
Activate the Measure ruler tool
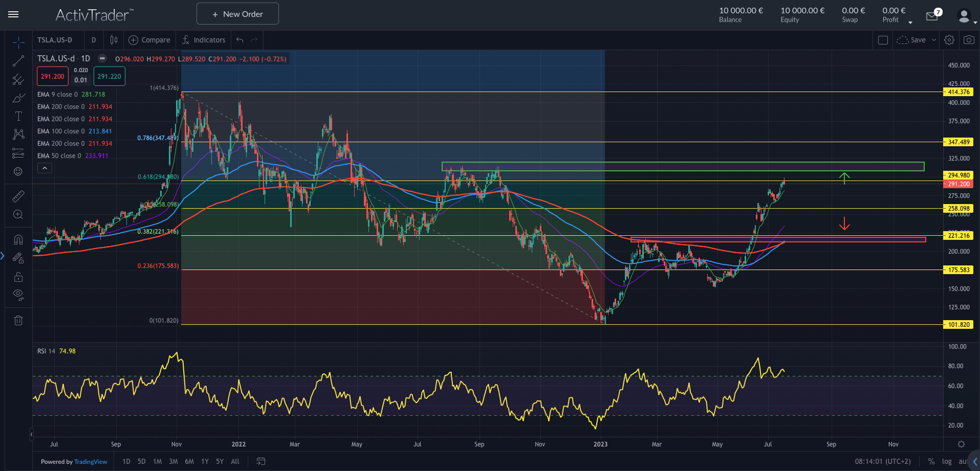pos(18,196)
